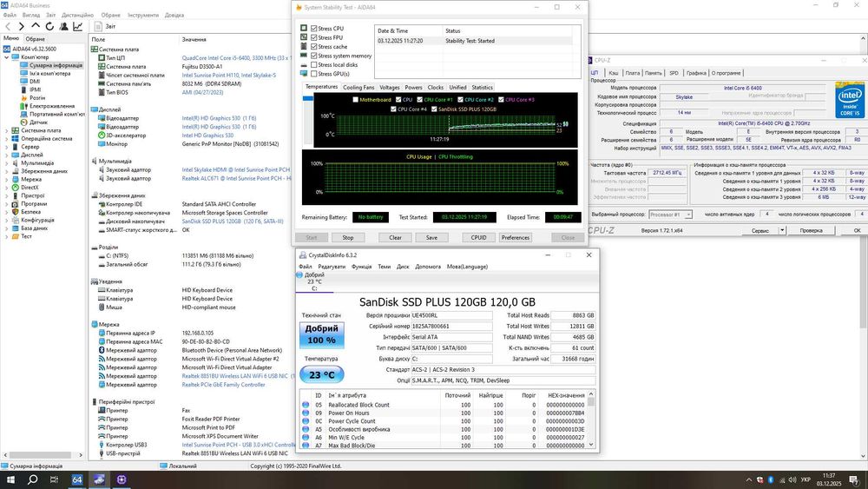868x489 pixels.
Task: Click AIDA64 taskbar icon
Action: [77, 479]
